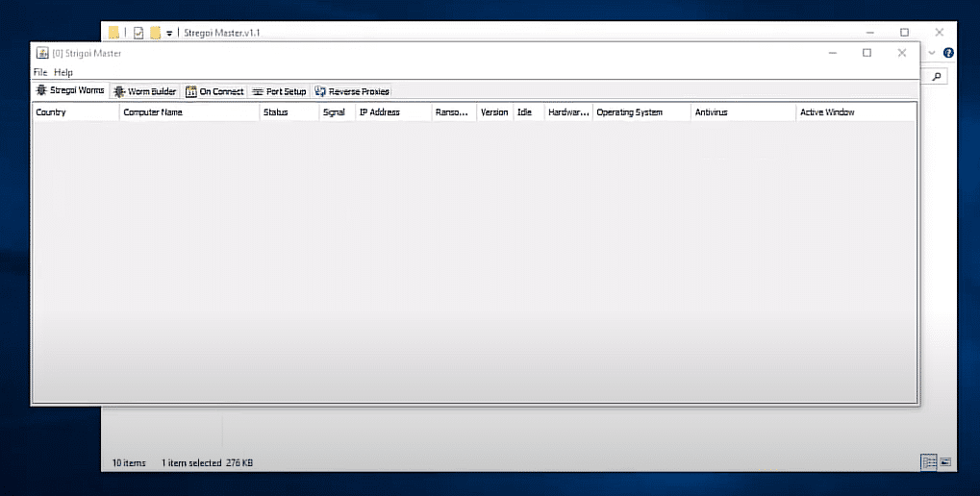Switch to the Reverse Proxies tab
This screenshot has height=496, width=980.
[352, 92]
